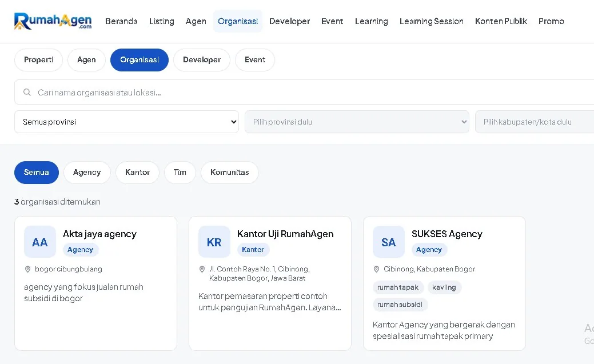Open the Pilih kabupaten/kota dulu dropdown
This screenshot has width=594, height=364.
point(535,122)
